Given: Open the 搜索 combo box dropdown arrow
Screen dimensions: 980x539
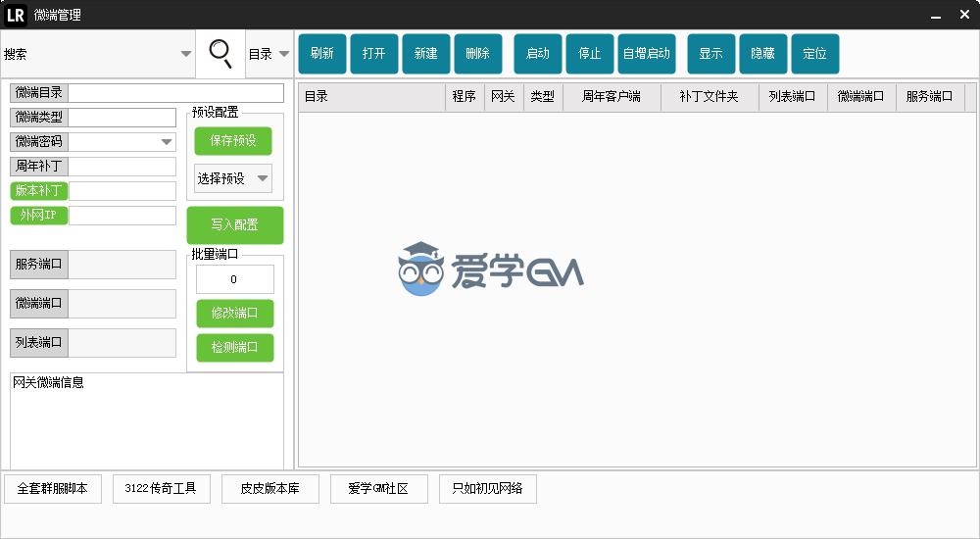Looking at the screenshot, I should [185, 54].
